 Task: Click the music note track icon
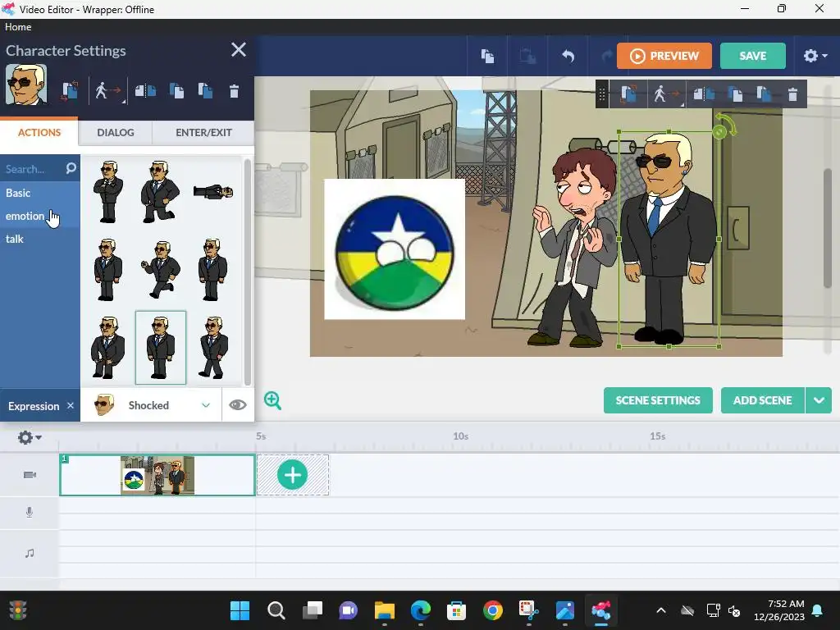[30, 553]
